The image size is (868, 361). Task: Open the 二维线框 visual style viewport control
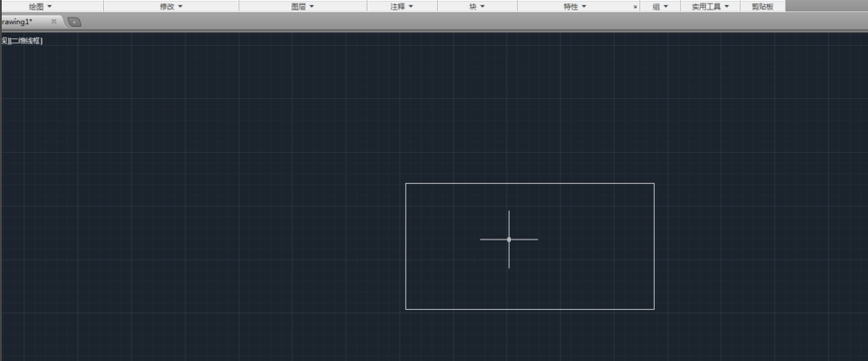pos(26,41)
